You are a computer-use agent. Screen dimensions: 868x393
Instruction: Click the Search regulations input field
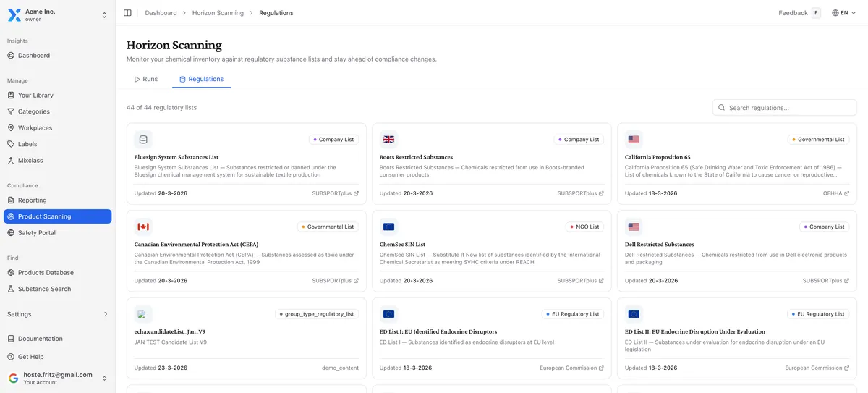point(785,108)
